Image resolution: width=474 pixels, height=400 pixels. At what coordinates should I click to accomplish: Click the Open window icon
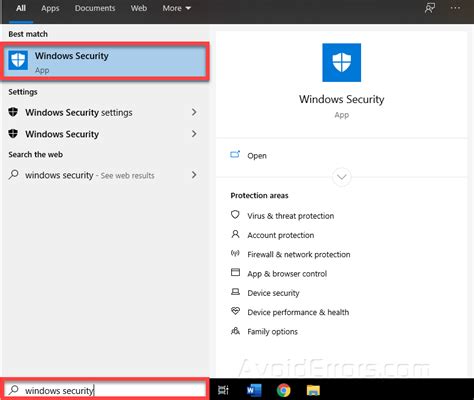(x=235, y=155)
